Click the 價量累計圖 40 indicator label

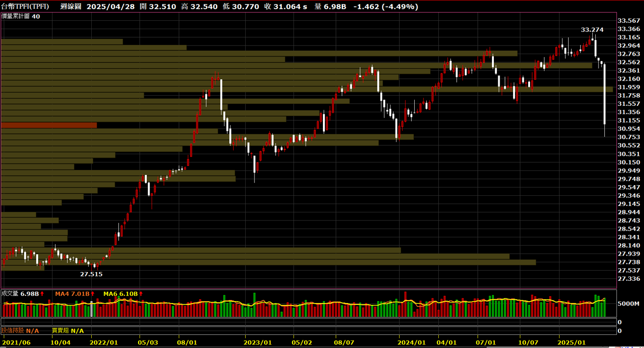21,16
